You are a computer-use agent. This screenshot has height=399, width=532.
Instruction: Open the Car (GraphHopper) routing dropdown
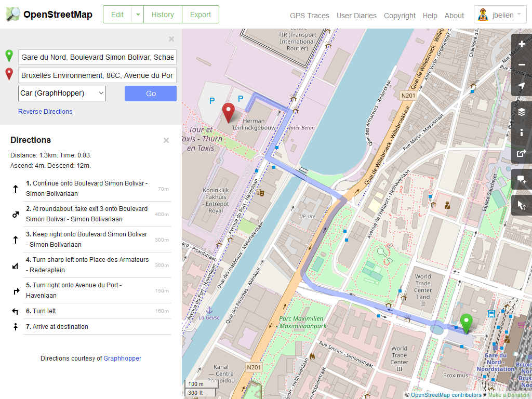[x=62, y=94]
